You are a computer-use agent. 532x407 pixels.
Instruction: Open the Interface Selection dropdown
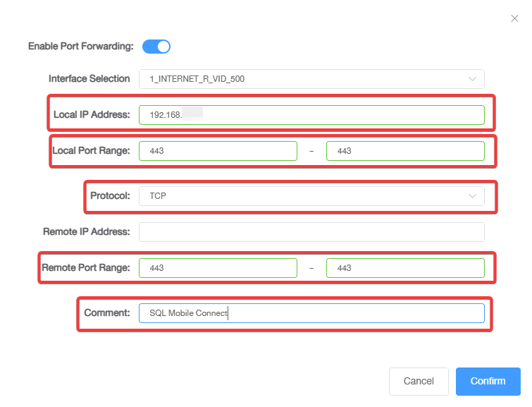[x=303, y=79]
